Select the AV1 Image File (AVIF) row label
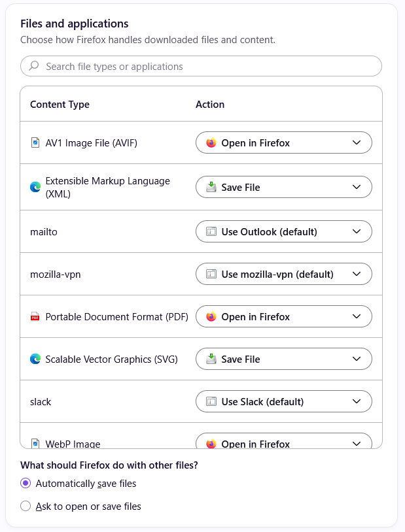The width and height of the screenshot is (405, 532). [92, 143]
